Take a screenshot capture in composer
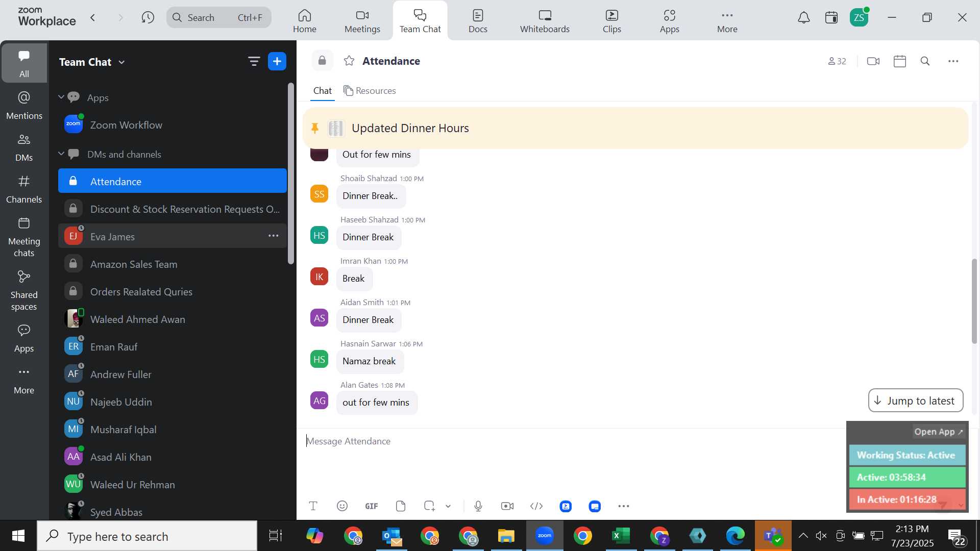The width and height of the screenshot is (980, 551). (x=429, y=506)
